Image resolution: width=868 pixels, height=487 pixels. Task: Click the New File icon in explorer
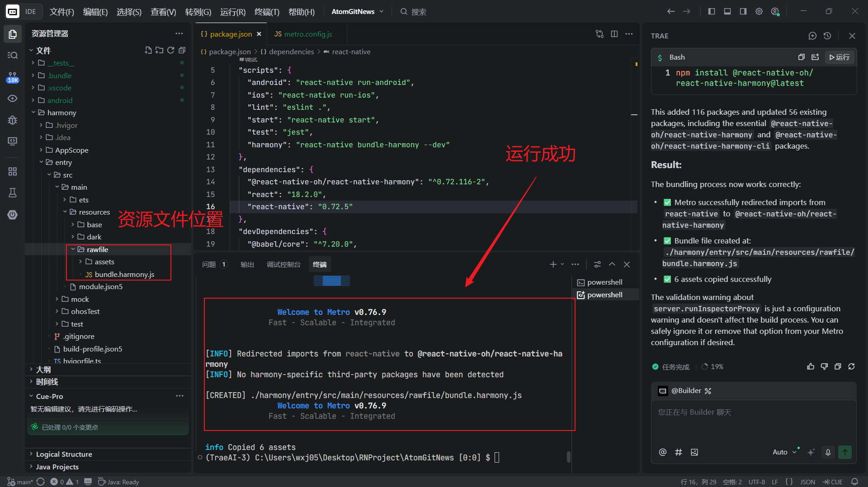(148, 50)
